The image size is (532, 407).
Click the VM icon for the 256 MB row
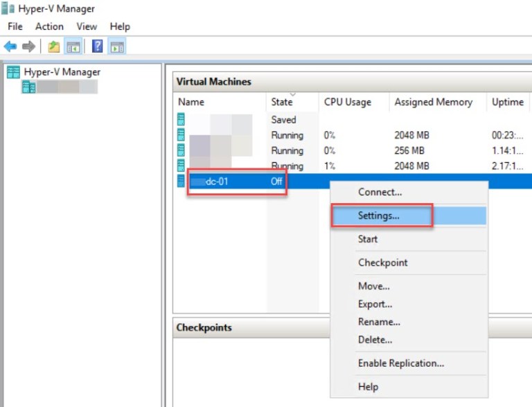181,150
